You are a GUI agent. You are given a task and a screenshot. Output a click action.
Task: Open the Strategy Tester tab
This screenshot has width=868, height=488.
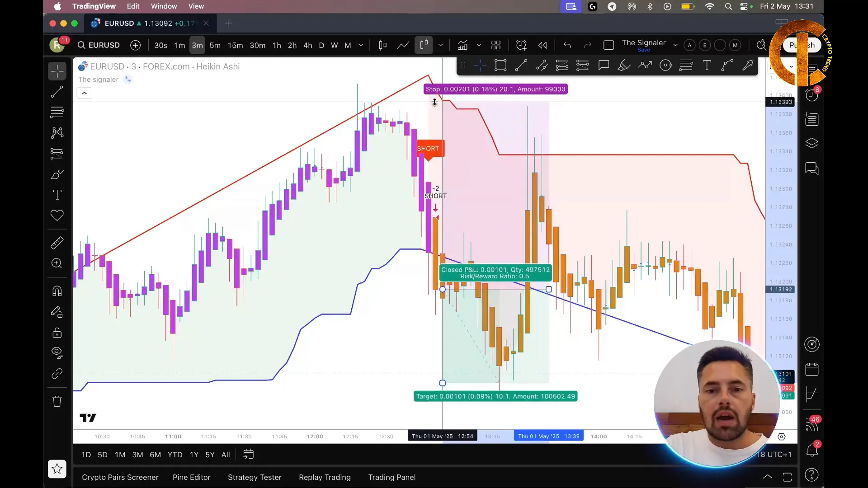click(255, 477)
